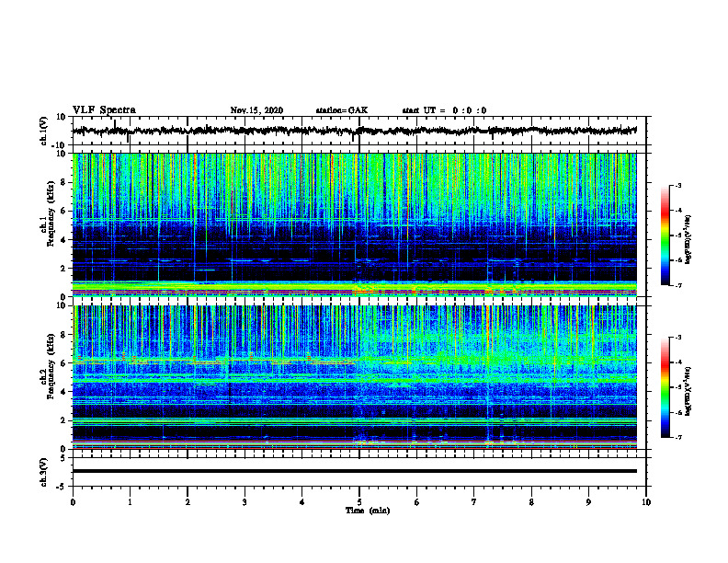
Task: Click the "9" tick on the time axis
Action: pyautogui.click(x=588, y=502)
